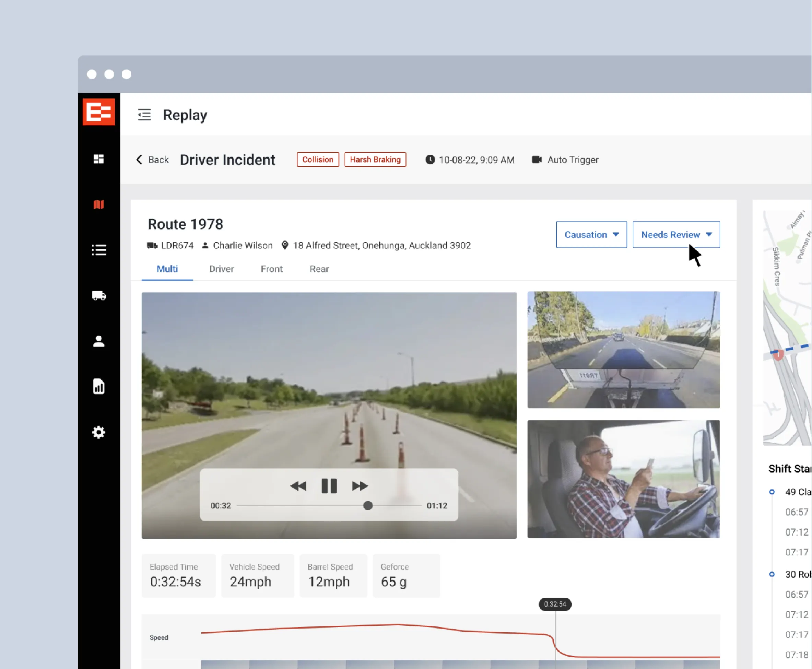Viewport: 812px width, 669px height.
Task: Open the list icon in sidebar
Action: (99, 250)
